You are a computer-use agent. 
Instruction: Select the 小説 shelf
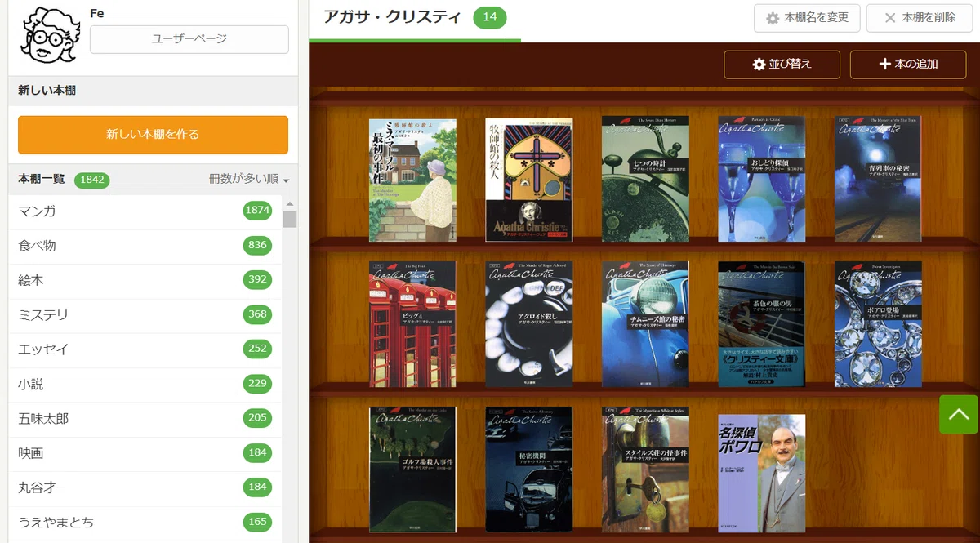(x=145, y=384)
